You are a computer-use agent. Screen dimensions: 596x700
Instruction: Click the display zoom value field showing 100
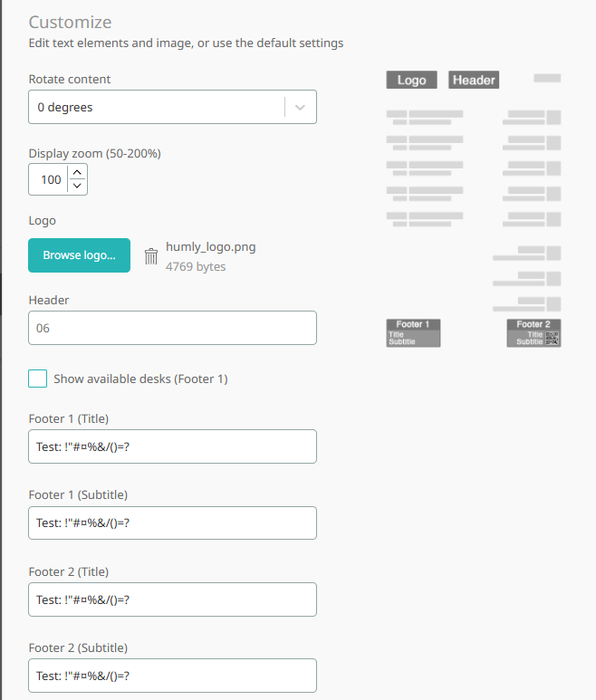point(49,179)
